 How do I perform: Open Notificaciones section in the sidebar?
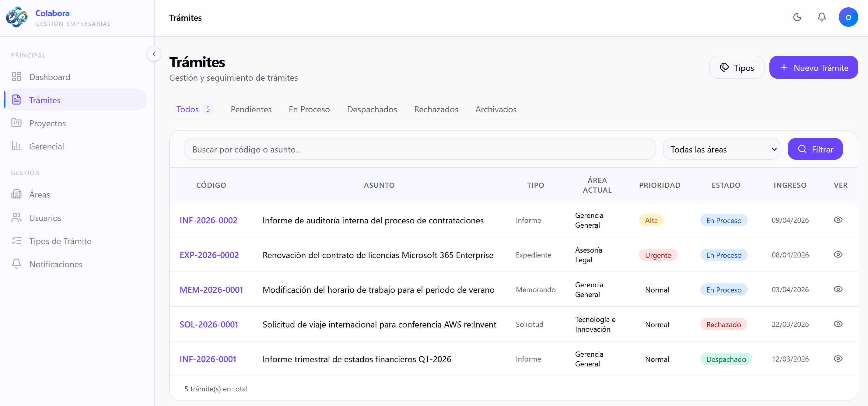click(56, 264)
